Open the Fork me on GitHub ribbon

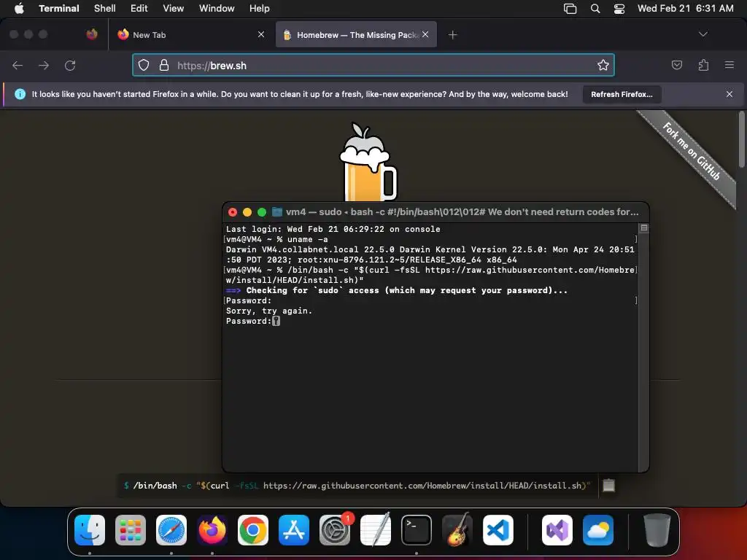(x=692, y=152)
